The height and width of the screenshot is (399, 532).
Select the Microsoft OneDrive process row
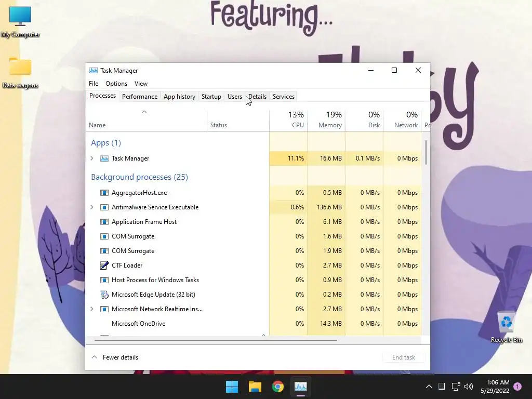(x=254, y=324)
